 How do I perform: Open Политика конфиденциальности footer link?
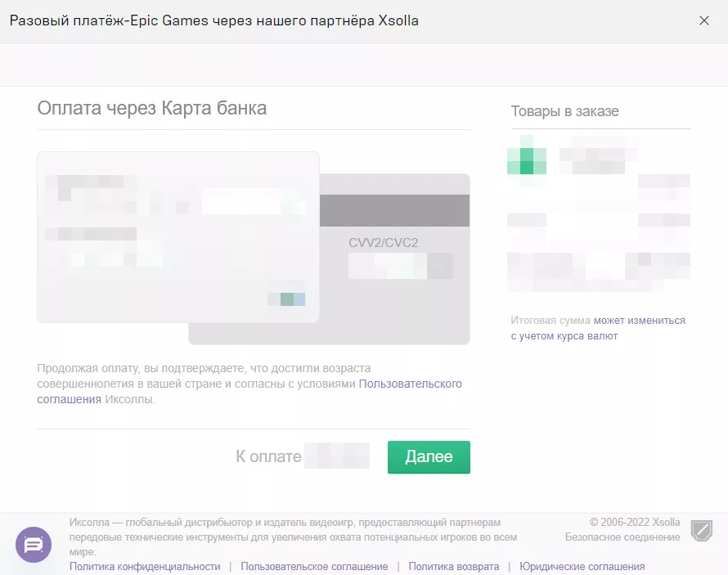(x=145, y=566)
